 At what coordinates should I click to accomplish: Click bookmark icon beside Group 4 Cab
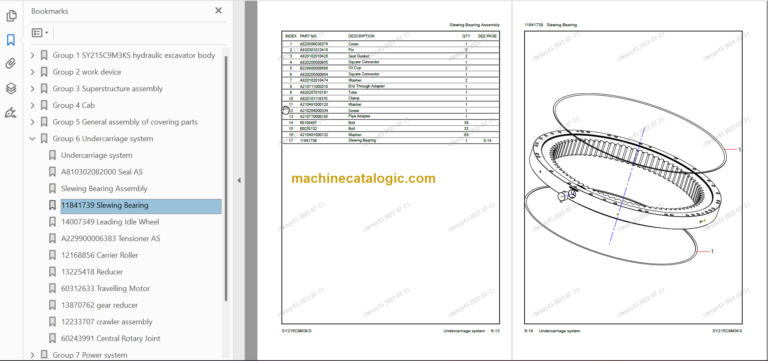[x=44, y=105]
